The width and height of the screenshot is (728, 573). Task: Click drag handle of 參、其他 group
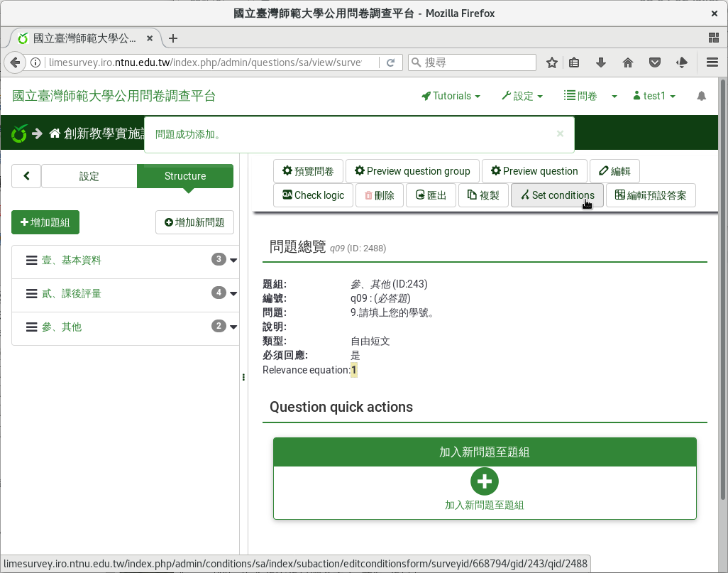coord(31,327)
